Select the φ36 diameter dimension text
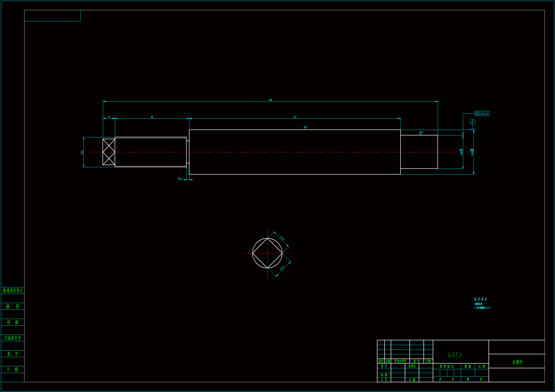 pos(461,152)
